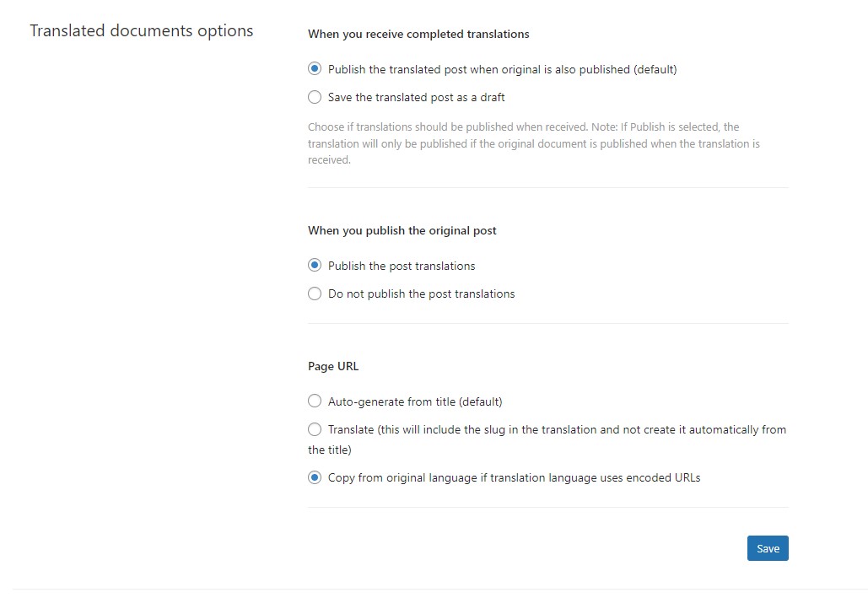Click label text 'Do not publish the post translations'
The height and width of the screenshot is (614, 868).
421,294
